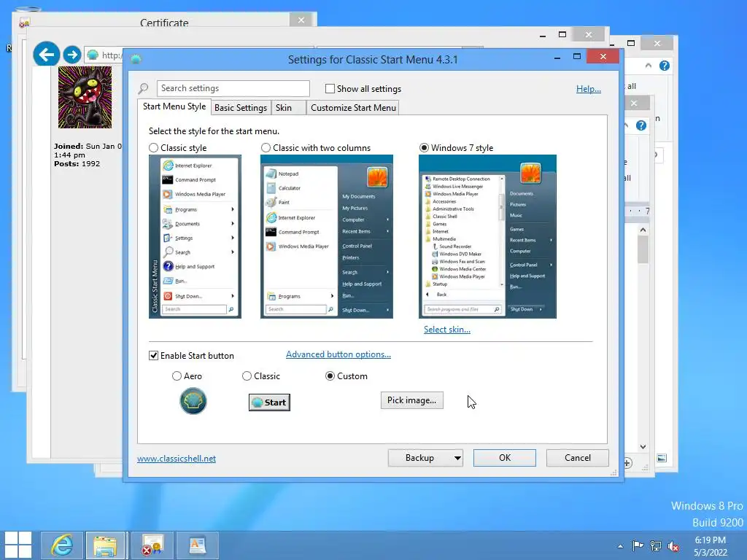This screenshot has height=560, width=747.
Task: Click the Pick image... button
Action: 411,400
